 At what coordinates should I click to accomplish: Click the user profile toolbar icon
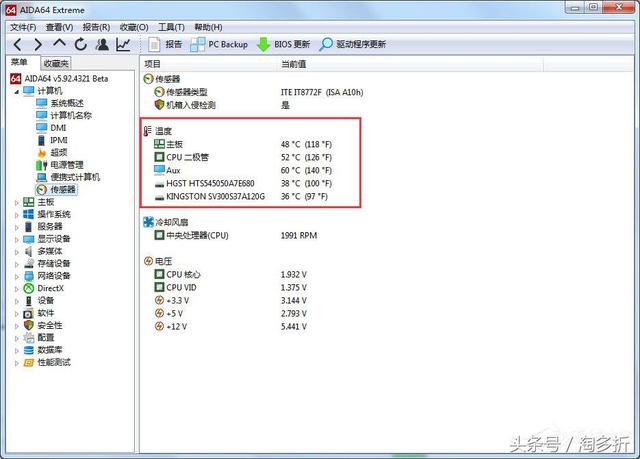(x=102, y=45)
